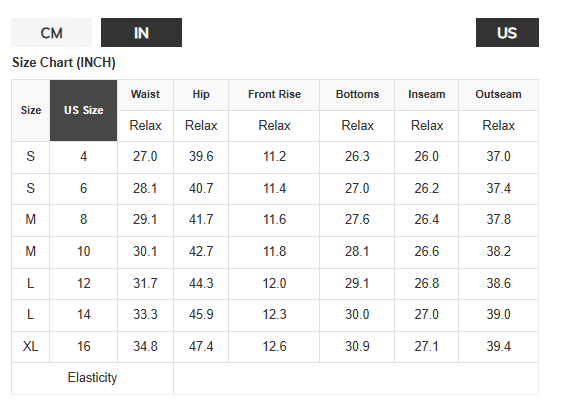
Task: Click the Size Chart (INCH) heading
Action: (x=64, y=63)
